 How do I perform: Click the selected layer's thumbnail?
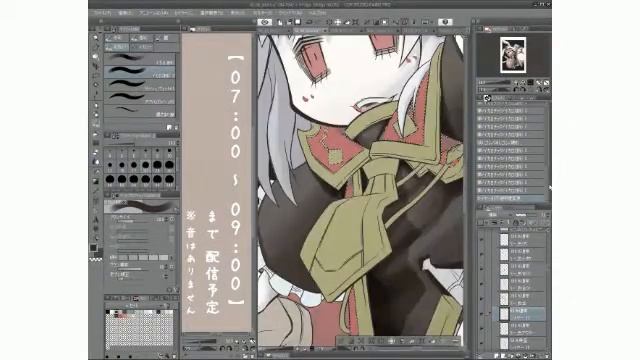click(504, 314)
